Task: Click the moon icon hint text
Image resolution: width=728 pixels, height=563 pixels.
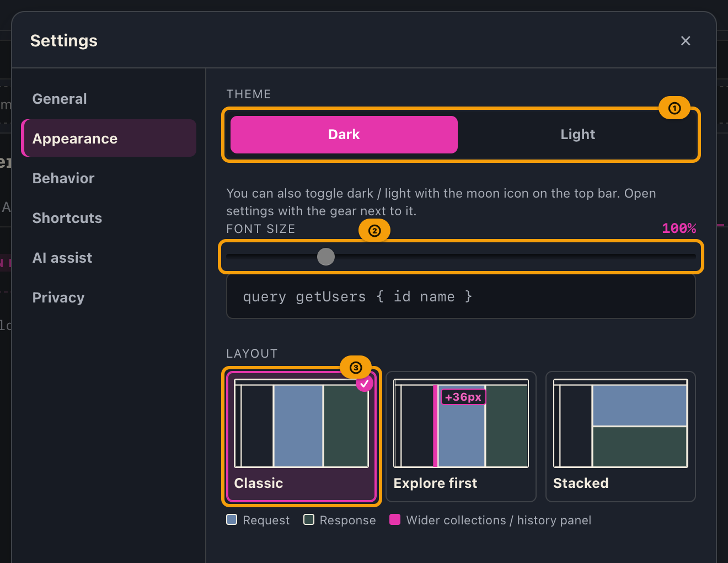Action: coord(441,202)
